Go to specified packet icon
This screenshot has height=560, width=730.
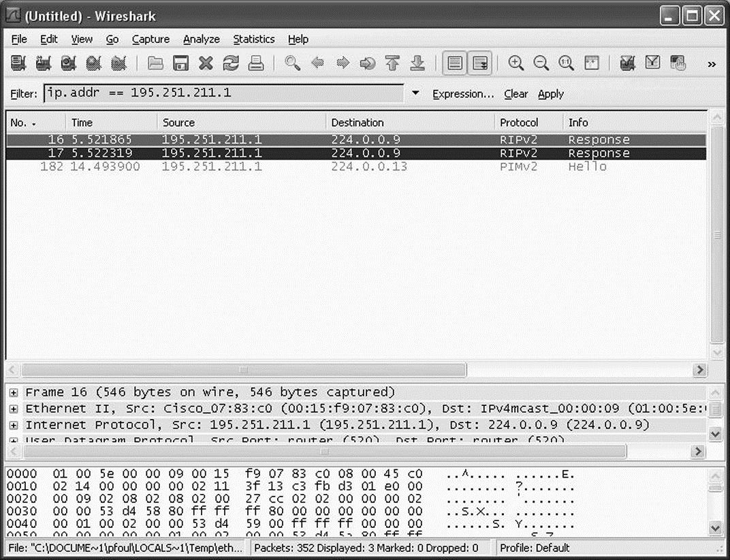[x=368, y=63]
